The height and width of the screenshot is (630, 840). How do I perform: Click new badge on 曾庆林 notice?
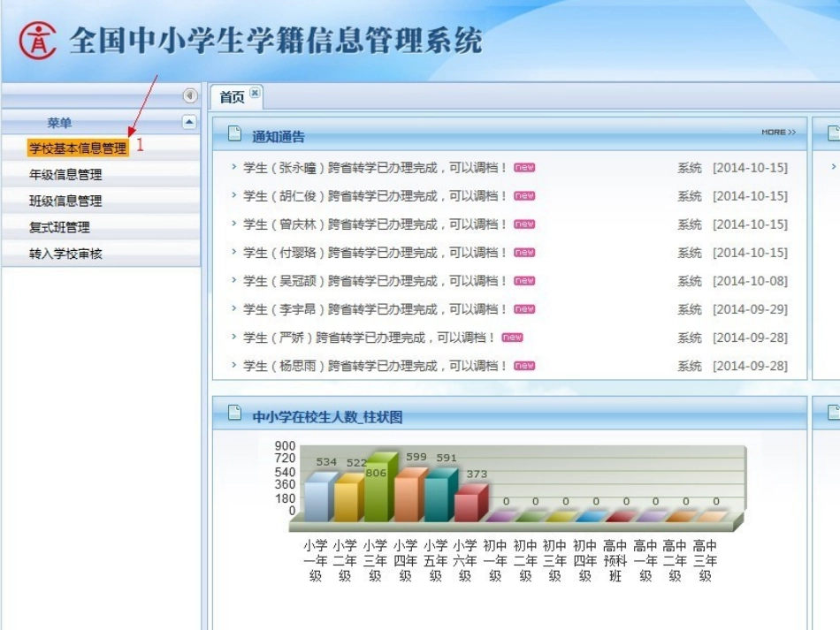pyautogui.click(x=524, y=224)
